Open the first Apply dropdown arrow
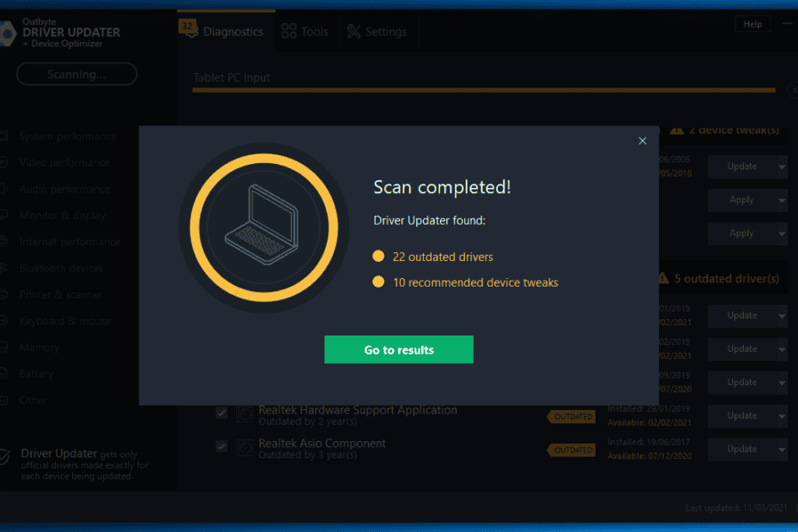 [x=783, y=201]
